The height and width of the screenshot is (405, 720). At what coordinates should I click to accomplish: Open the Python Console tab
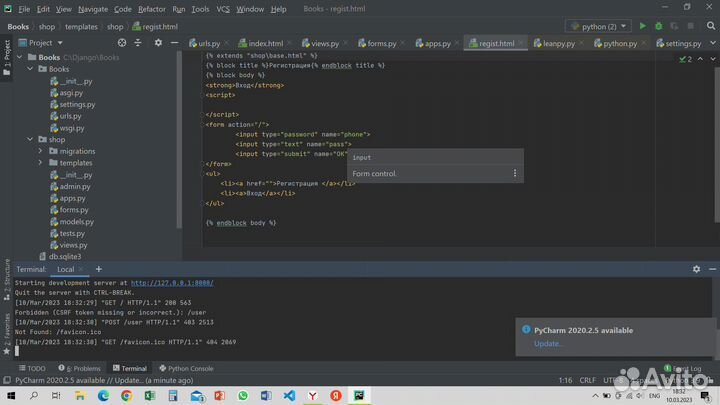[x=186, y=368]
